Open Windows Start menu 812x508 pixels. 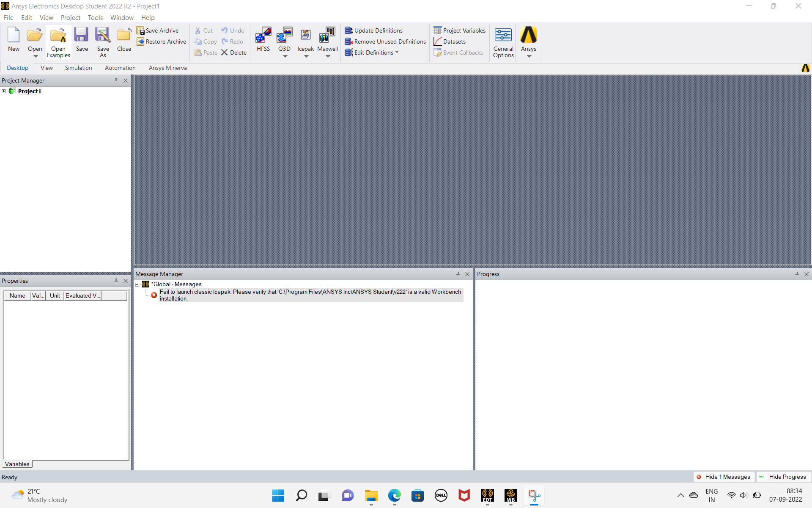[278, 495]
